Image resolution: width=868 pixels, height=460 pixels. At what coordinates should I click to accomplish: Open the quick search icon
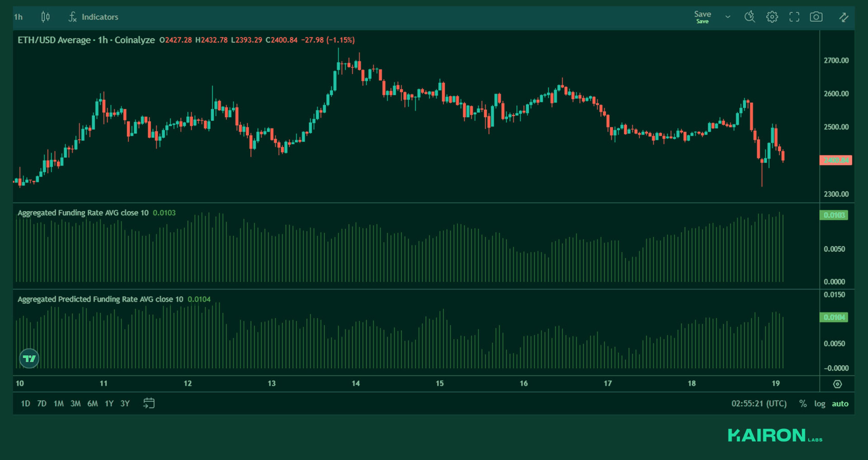pyautogui.click(x=750, y=17)
